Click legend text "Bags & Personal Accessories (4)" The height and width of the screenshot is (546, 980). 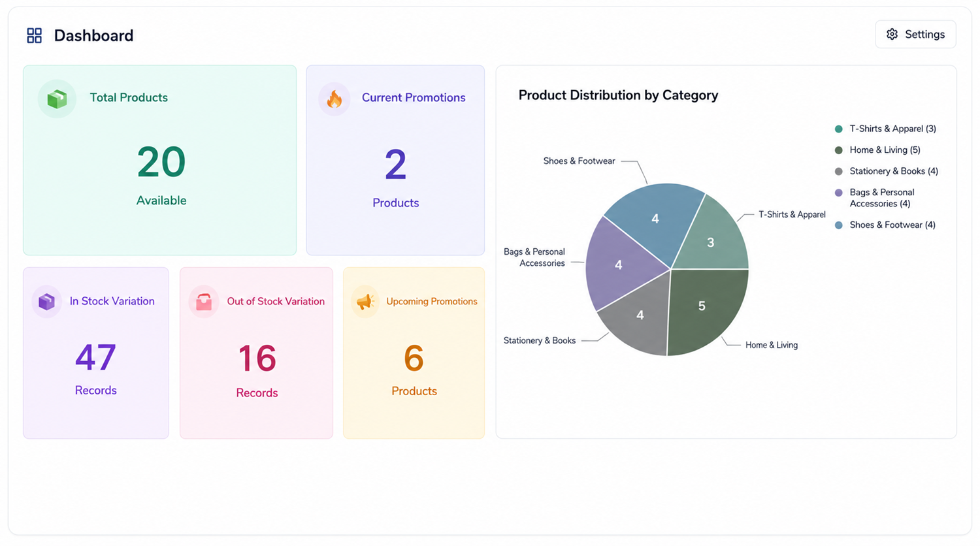[x=882, y=198]
